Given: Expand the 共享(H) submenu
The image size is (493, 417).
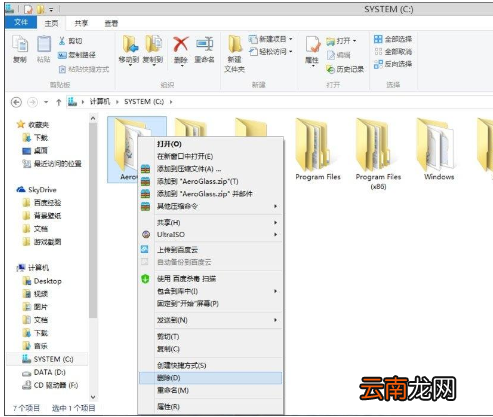Looking at the screenshot, I should (275, 222).
